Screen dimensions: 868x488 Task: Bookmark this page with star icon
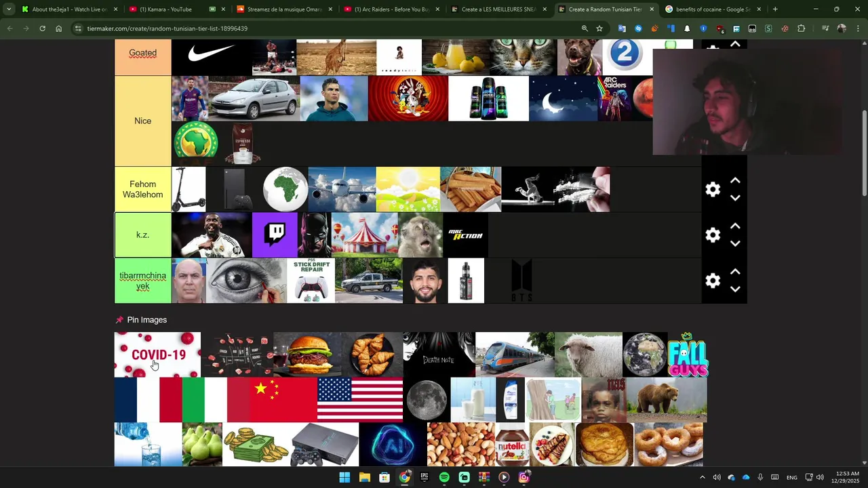(x=599, y=28)
